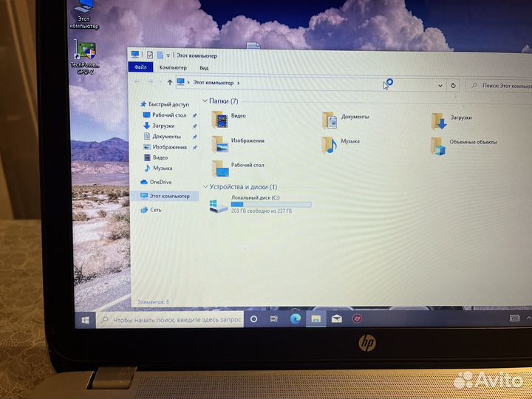The height and width of the screenshot is (399, 532).
Task: Select OneDrive in the navigation pane
Action: [x=156, y=182]
